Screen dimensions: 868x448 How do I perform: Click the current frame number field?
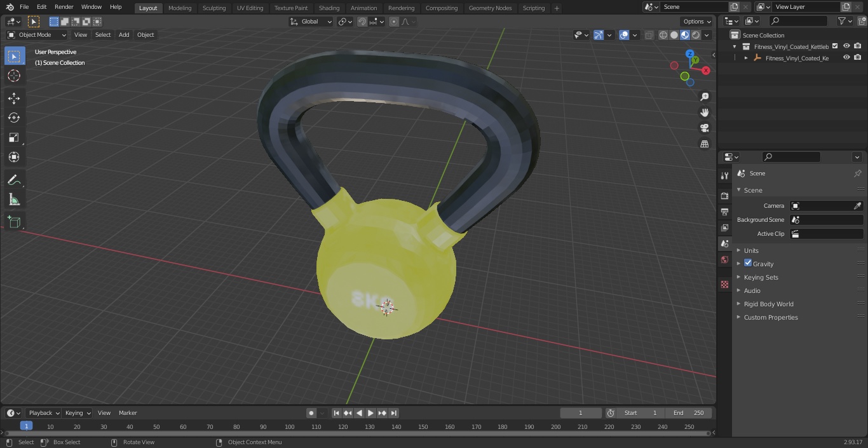(581, 413)
